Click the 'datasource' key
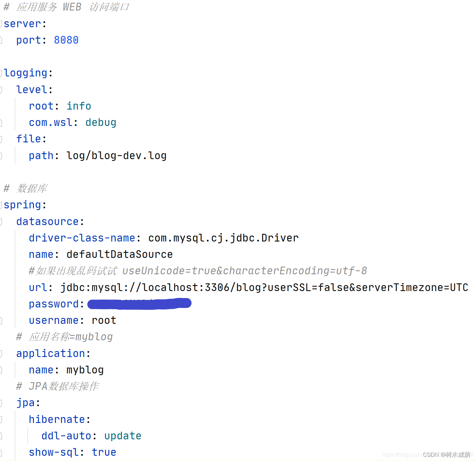Screen dimensions: 476x461 click(x=47, y=222)
